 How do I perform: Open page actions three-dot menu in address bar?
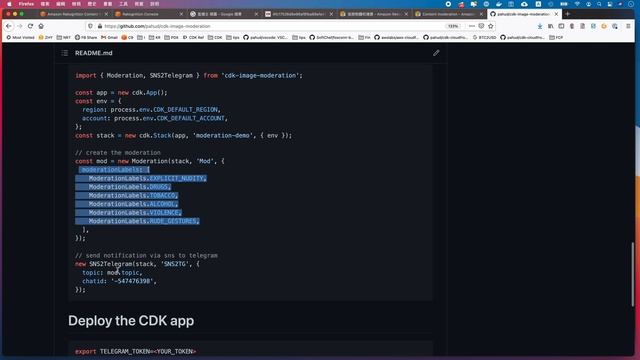click(471, 26)
